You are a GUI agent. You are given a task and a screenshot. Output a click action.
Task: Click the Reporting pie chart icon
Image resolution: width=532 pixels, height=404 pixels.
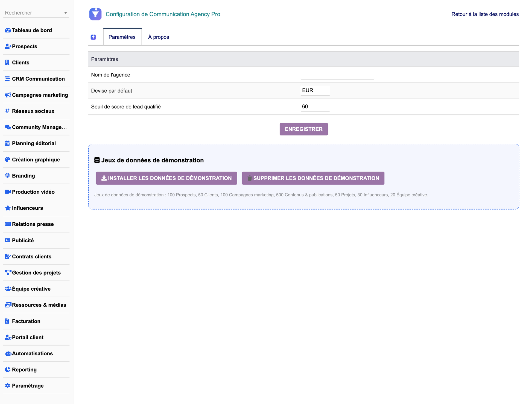point(8,370)
